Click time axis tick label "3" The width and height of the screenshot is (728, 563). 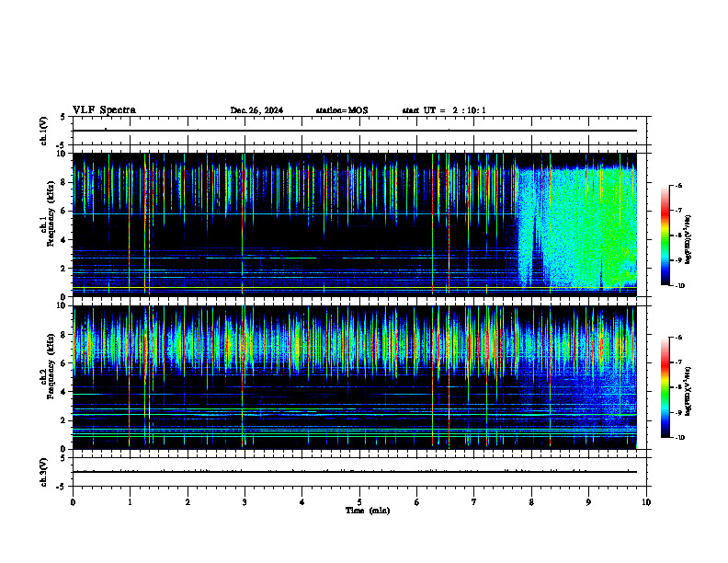[245, 502]
